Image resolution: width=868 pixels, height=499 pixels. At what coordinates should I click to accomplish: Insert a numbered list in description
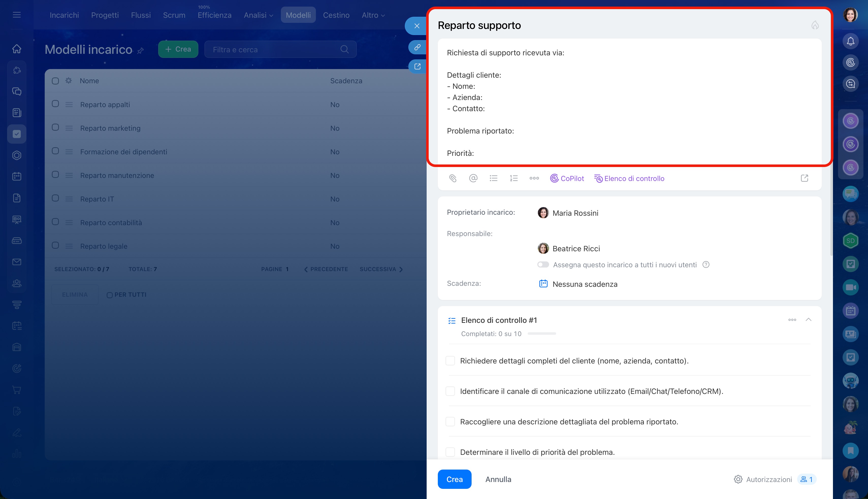pos(513,178)
